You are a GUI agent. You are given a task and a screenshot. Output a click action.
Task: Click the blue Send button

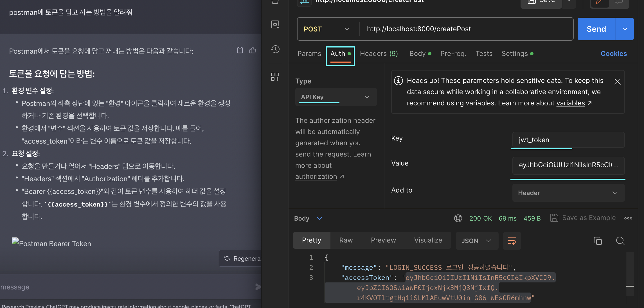pos(596,29)
